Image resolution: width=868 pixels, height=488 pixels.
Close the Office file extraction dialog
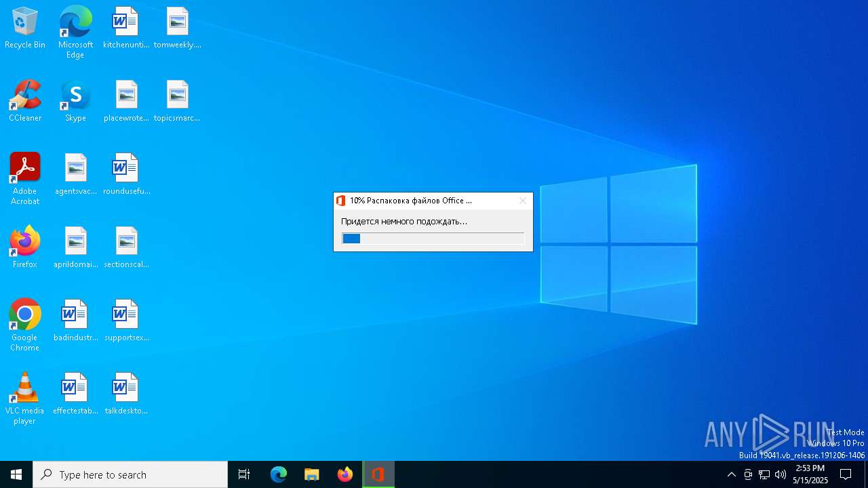click(522, 201)
